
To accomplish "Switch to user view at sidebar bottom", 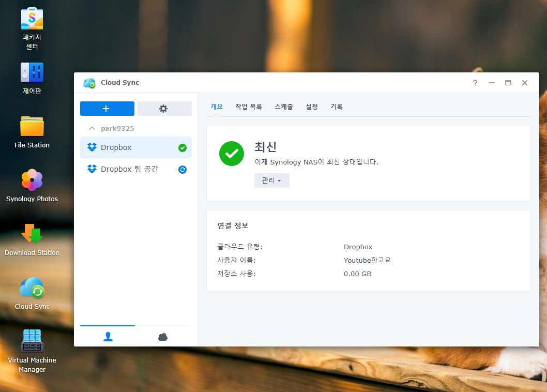I will 108,337.
